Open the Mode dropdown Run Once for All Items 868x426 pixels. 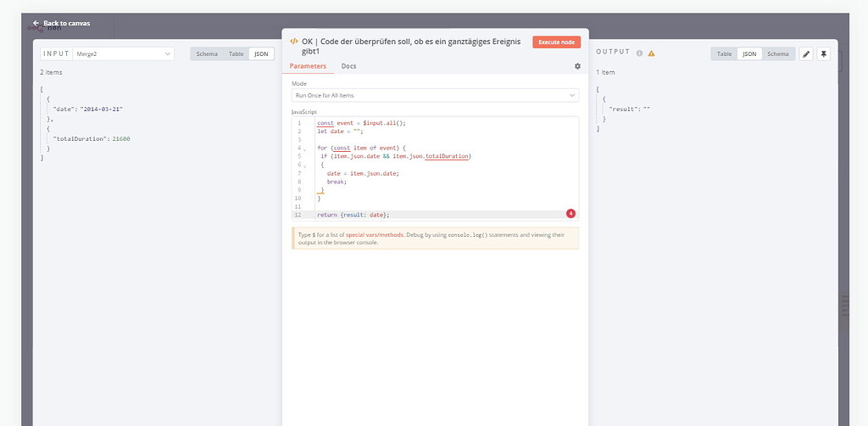(x=435, y=95)
